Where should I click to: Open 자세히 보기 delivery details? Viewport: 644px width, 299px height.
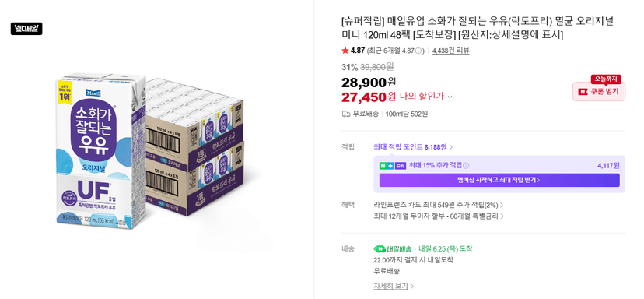(394, 286)
